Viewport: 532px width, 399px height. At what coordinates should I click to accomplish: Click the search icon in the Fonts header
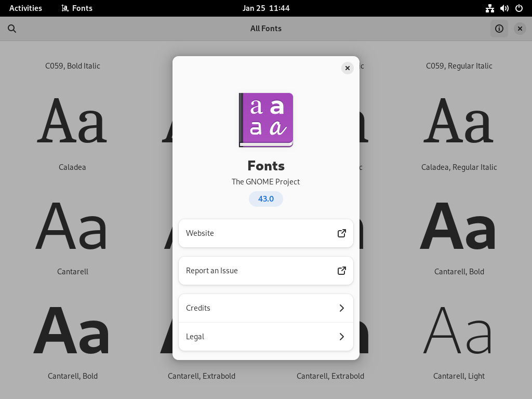point(12,29)
